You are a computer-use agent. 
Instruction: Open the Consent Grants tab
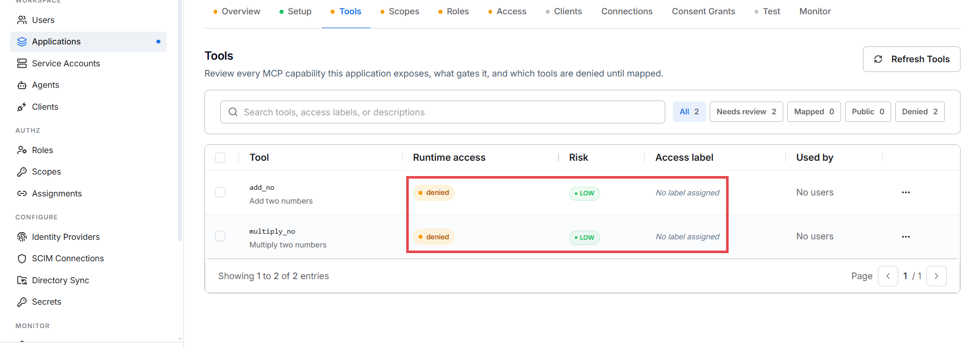point(704,11)
